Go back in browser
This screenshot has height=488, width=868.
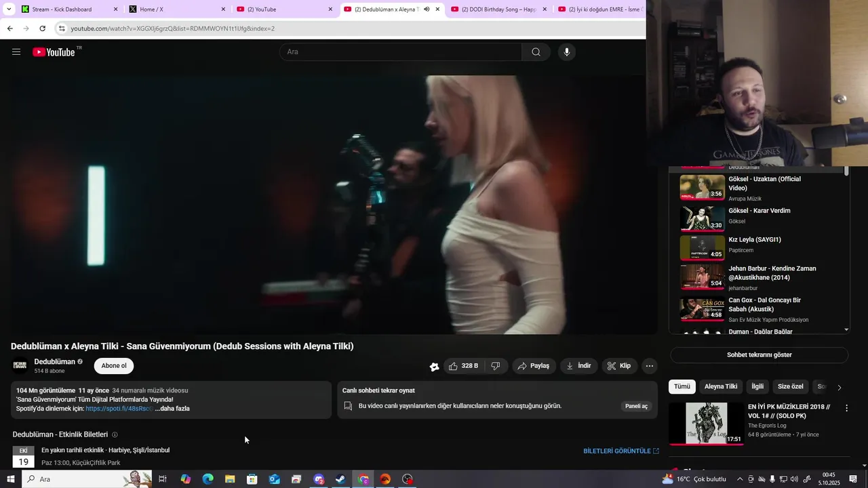pos(9,28)
